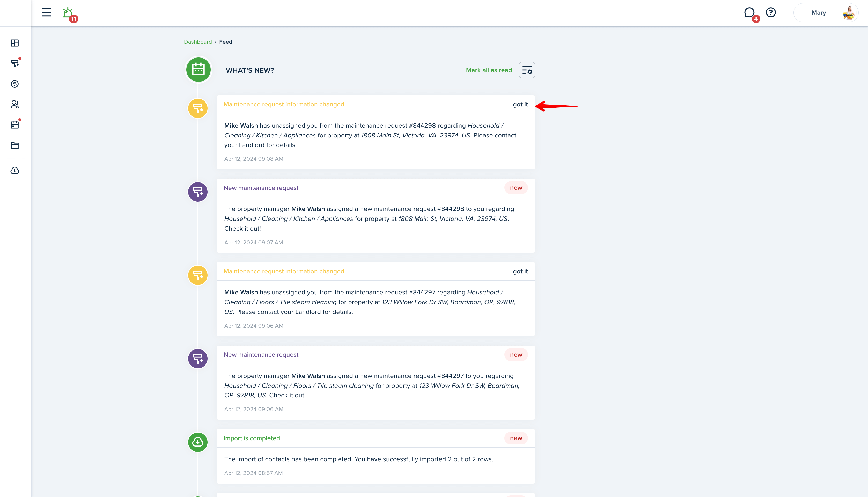
Task: Click the 'new' badge on New maintenance request #844297
Action: pyautogui.click(x=516, y=355)
